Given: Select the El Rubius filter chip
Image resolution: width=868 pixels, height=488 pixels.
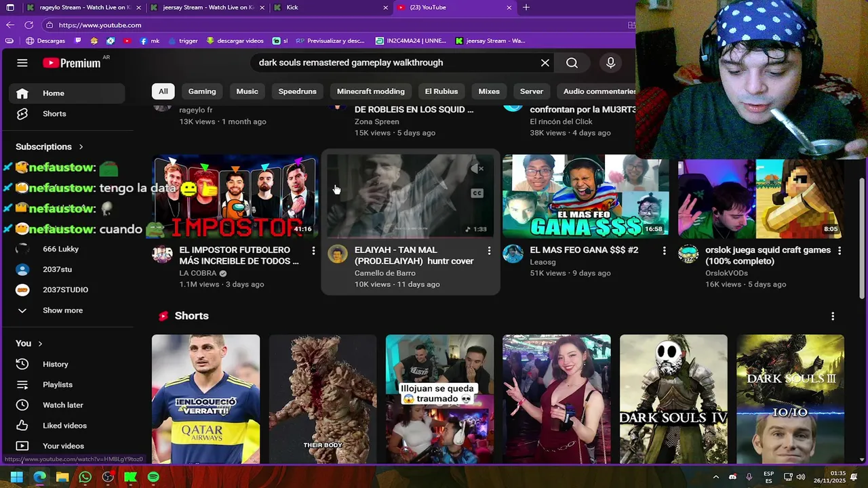Looking at the screenshot, I should pos(441,91).
